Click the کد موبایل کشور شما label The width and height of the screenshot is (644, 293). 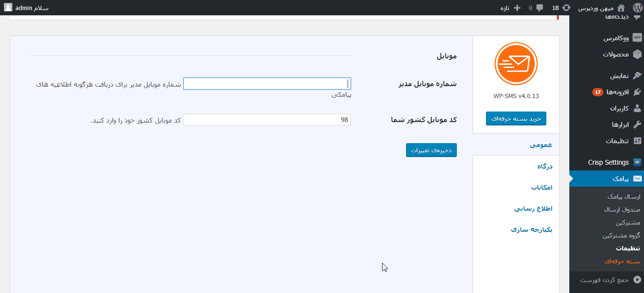pyautogui.click(x=424, y=120)
